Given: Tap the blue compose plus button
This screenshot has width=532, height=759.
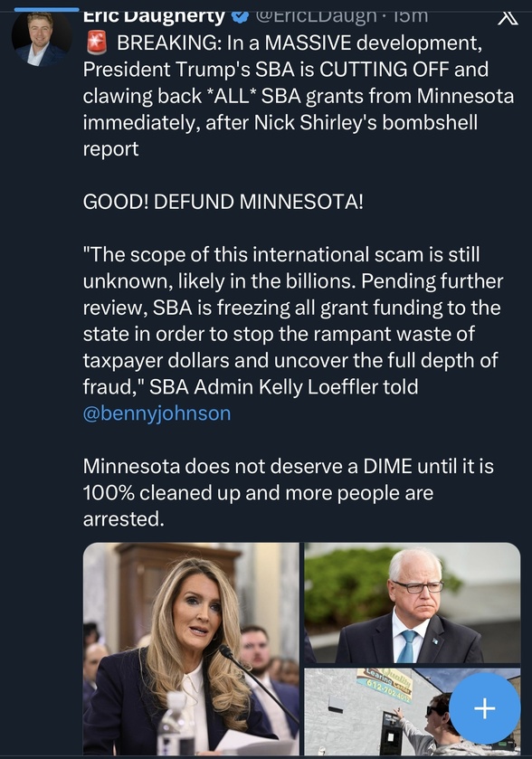Looking at the screenshot, I should [485, 708].
